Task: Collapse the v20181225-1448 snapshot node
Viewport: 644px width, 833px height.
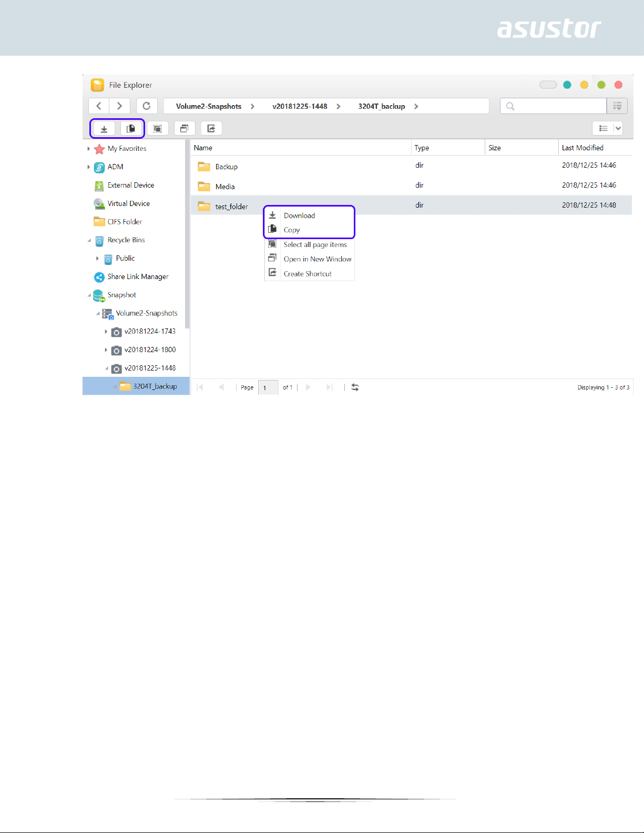Action: pos(107,368)
